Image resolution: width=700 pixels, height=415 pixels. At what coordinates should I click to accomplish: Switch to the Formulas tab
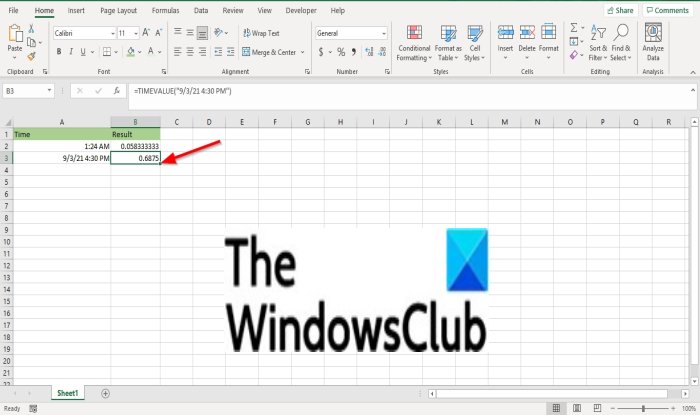click(165, 10)
